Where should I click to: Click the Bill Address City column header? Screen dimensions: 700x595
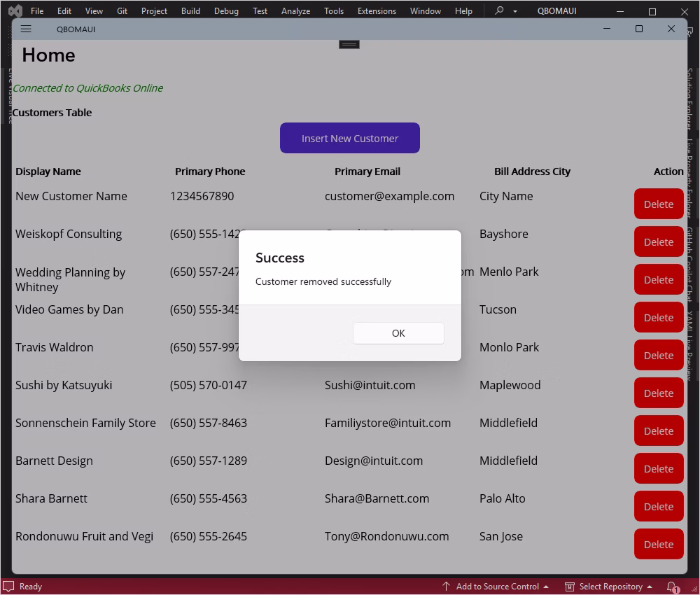tap(532, 171)
